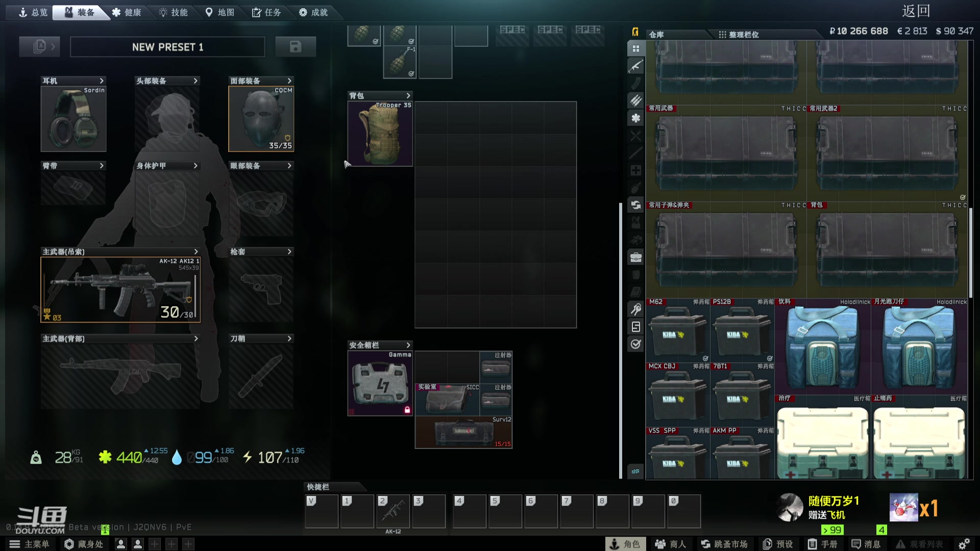Select the M62 ammo case
The height and width of the screenshot is (551, 980).
(678, 330)
